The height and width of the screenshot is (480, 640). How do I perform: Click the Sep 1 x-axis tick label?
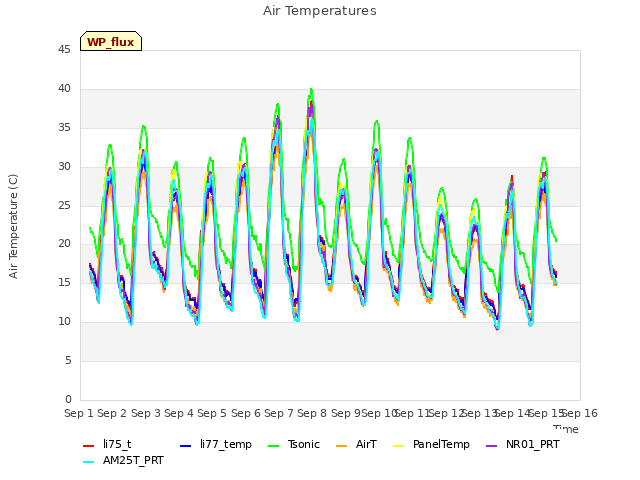click(78, 413)
